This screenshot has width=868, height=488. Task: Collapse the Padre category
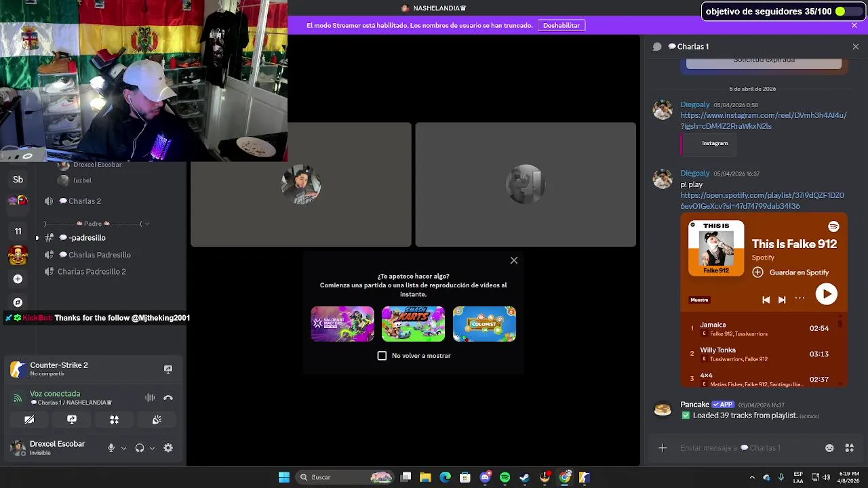click(x=96, y=224)
